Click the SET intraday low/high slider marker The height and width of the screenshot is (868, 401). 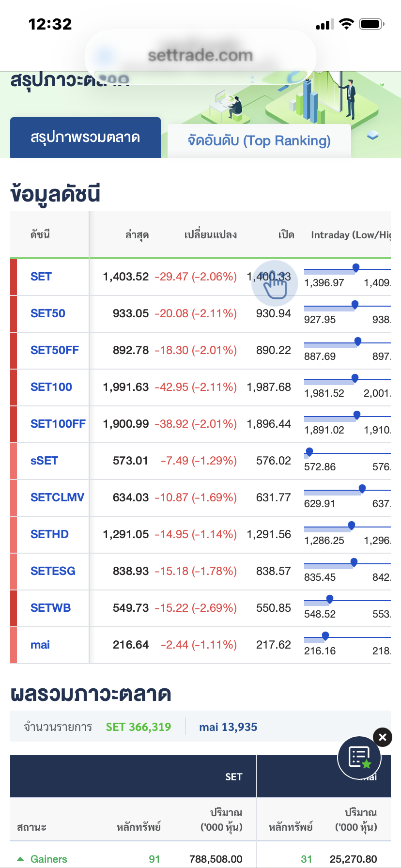[x=356, y=267]
